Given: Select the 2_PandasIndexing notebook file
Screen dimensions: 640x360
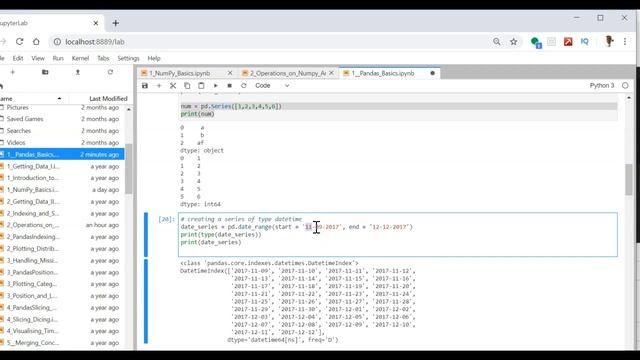Looking at the screenshot, I should 62,237.
